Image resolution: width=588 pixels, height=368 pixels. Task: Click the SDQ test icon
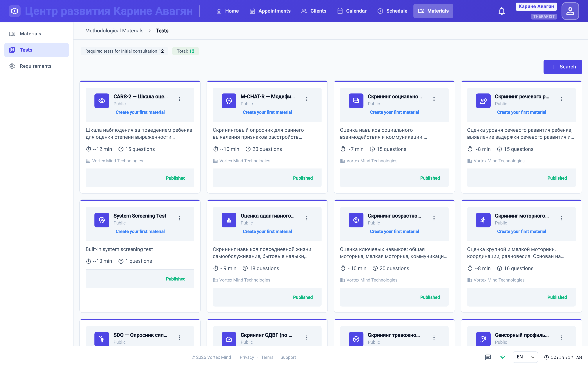(x=102, y=339)
